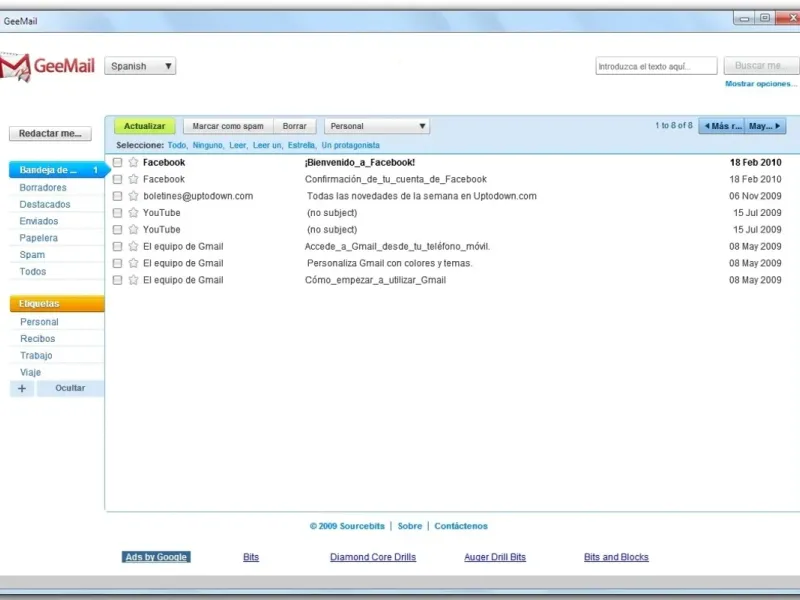Go to Destacados folder
The width and height of the screenshot is (800, 600).
point(45,204)
